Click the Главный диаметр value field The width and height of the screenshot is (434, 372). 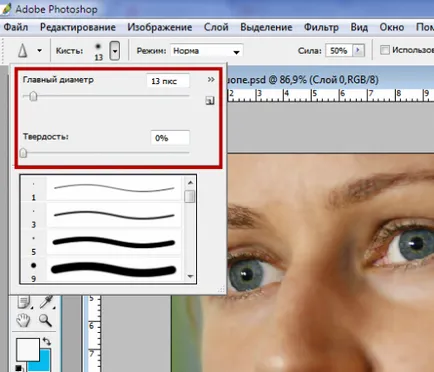click(168, 81)
